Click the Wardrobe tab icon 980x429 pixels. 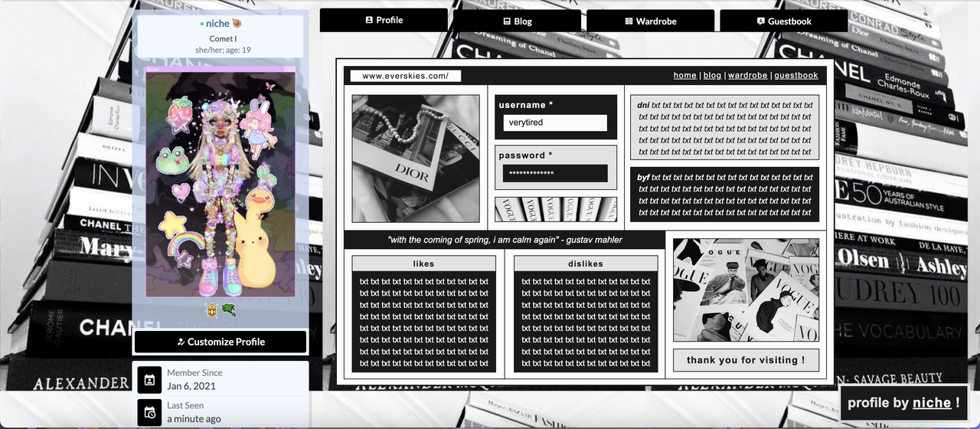tap(629, 21)
